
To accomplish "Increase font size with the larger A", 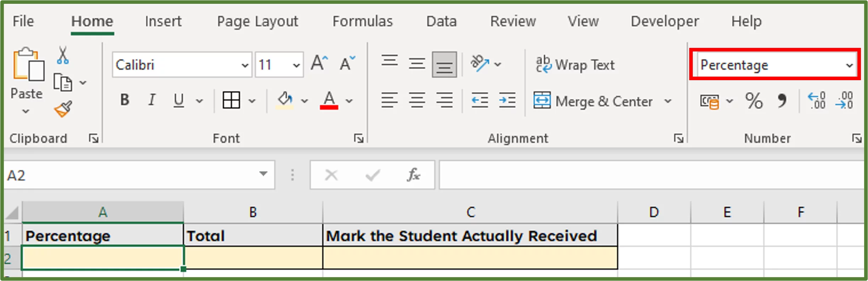I will [x=320, y=64].
